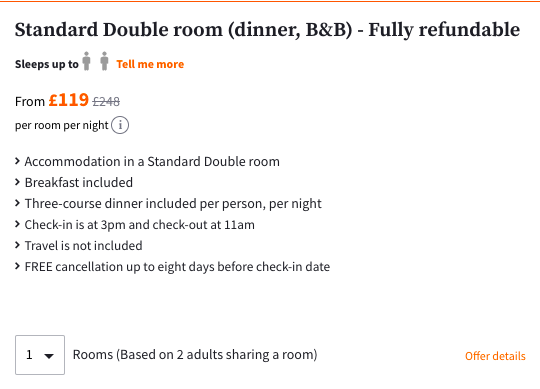Click the Sleeps up to label
The width and height of the screenshot is (540, 389).
point(47,64)
